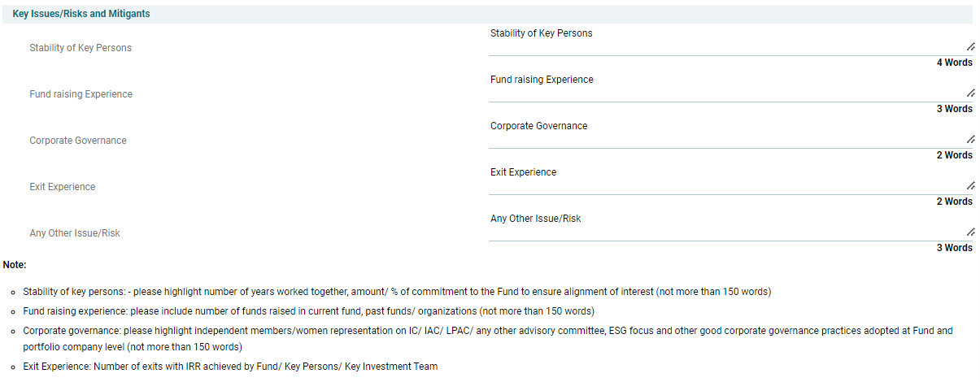
Task: Click resize handle of Any Other Issue/Risk textarea
Action: [970, 233]
